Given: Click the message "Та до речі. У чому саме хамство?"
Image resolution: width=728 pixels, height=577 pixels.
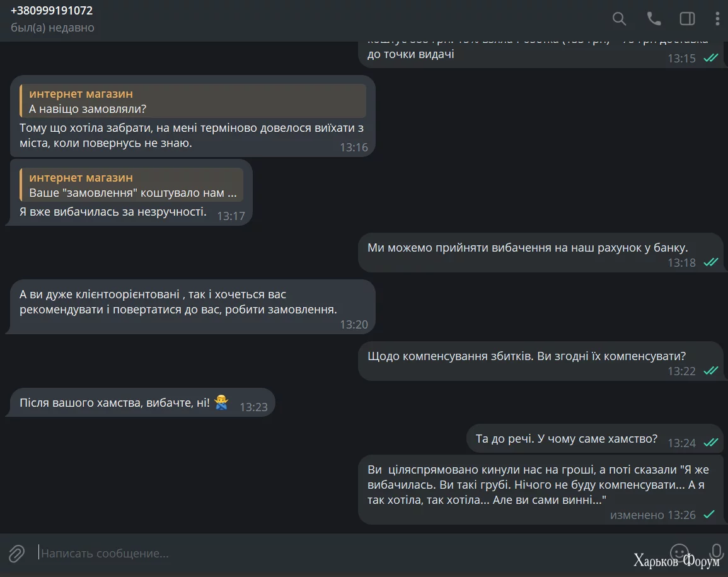Looking at the screenshot, I should pos(566,438).
